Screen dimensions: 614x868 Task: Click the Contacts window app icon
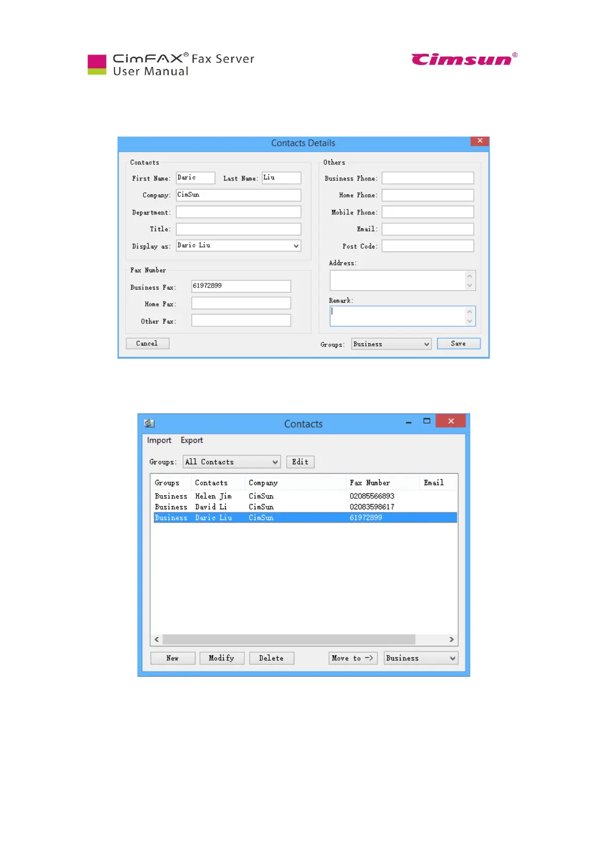coord(150,423)
